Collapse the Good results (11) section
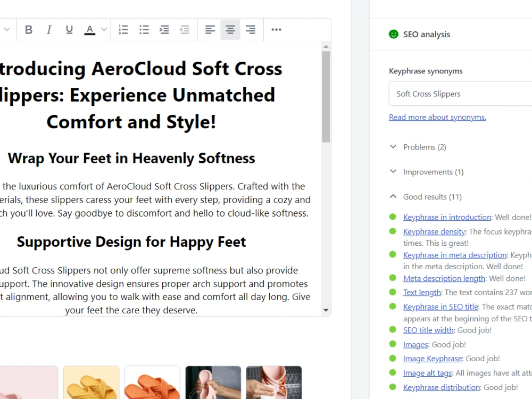The width and height of the screenshot is (532, 399). tap(426, 197)
